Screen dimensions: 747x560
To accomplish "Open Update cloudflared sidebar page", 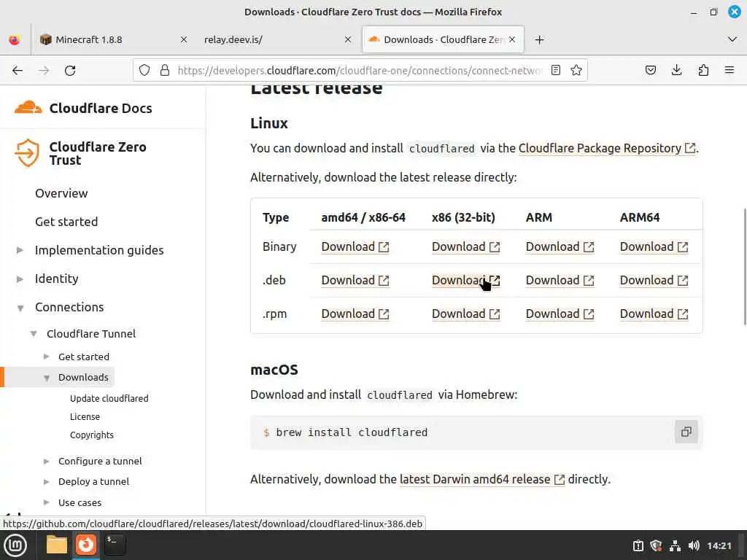I will (109, 398).
